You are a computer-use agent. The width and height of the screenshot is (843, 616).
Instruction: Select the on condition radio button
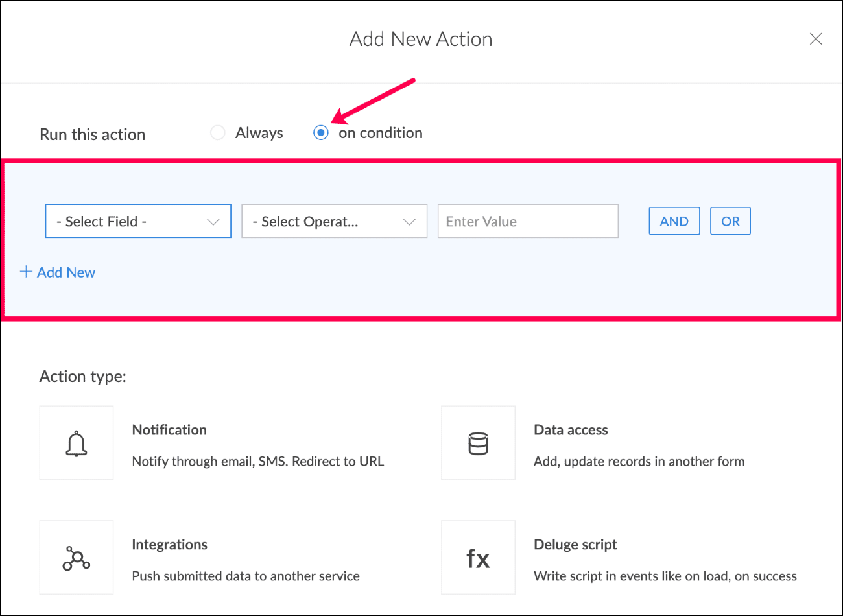click(x=321, y=133)
